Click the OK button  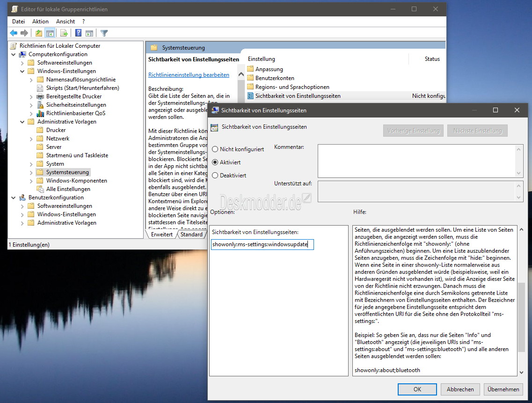pyautogui.click(x=417, y=389)
